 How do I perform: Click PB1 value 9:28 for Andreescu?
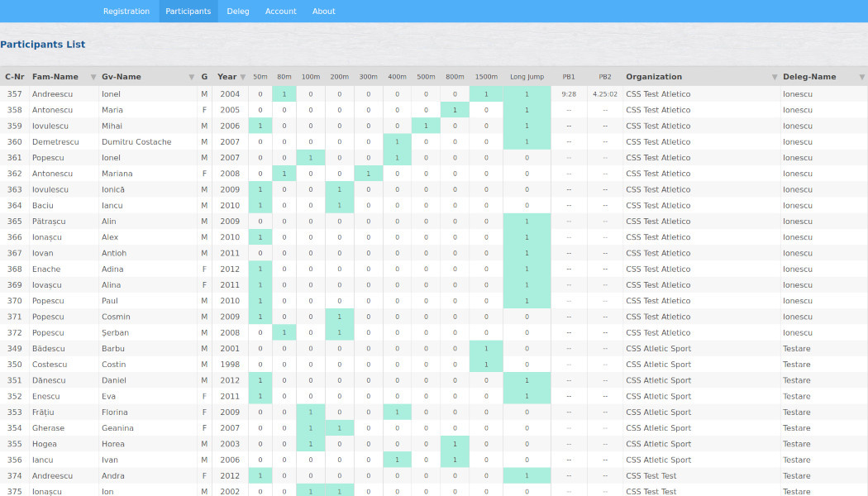pos(569,94)
